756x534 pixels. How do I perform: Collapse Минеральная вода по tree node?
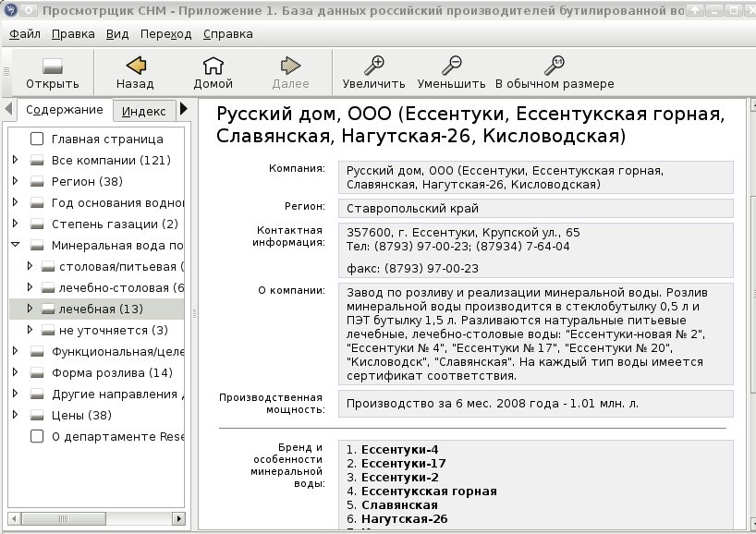pyautogui.click(x=15, y=244)
